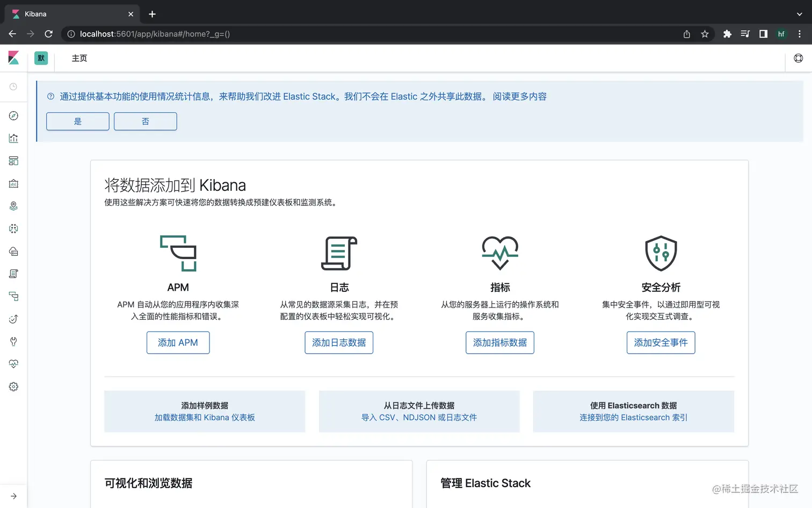
Task: Expand the sidebar with the arrow icon
Action: pyautogui.click(x=13, y=496)
